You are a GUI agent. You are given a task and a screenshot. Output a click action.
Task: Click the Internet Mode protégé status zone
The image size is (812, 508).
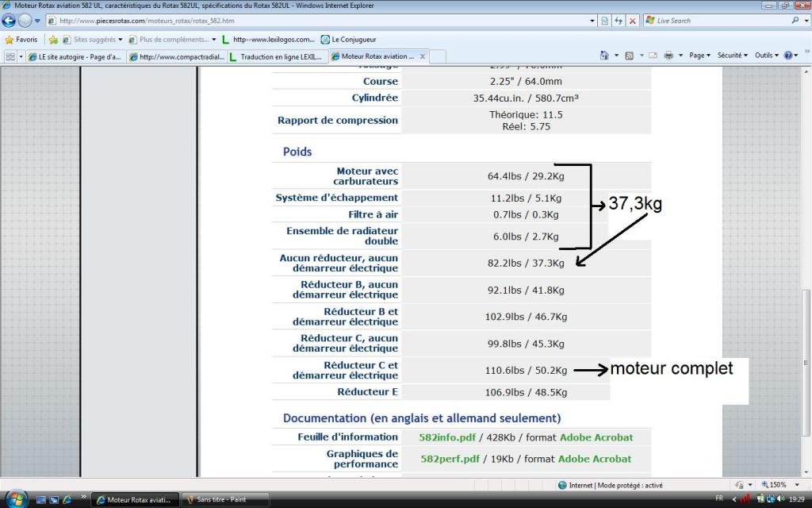pyautogui.click(x=610, y=485)
